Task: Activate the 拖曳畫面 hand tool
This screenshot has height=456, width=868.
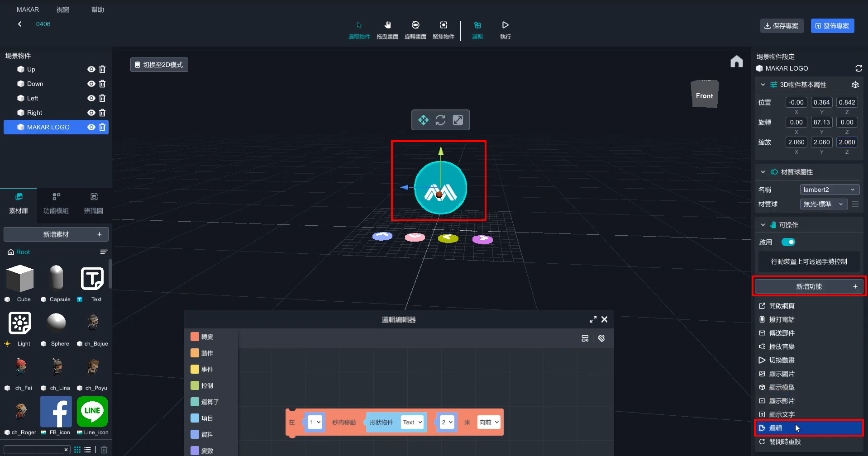Action: pyautogui.click(x=387, y=30)
